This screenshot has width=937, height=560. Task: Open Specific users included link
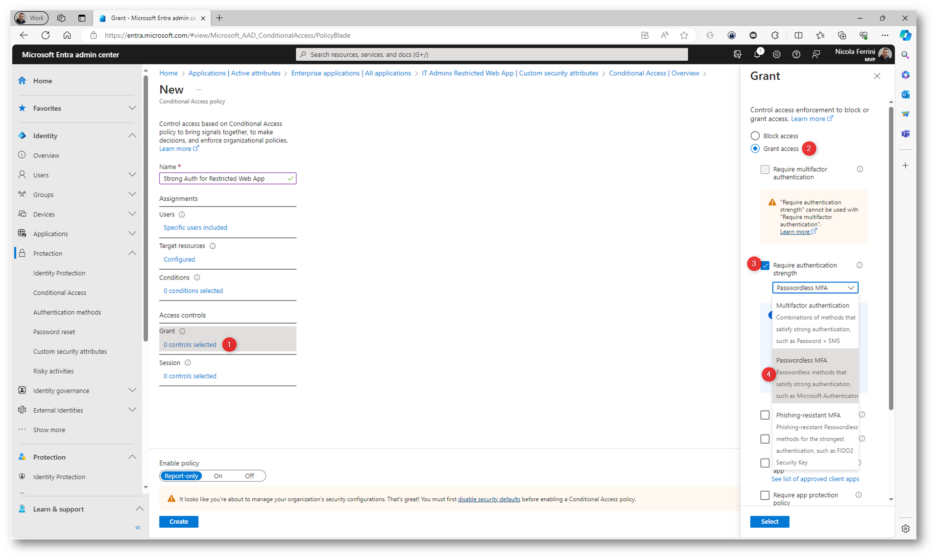(195, 228)
